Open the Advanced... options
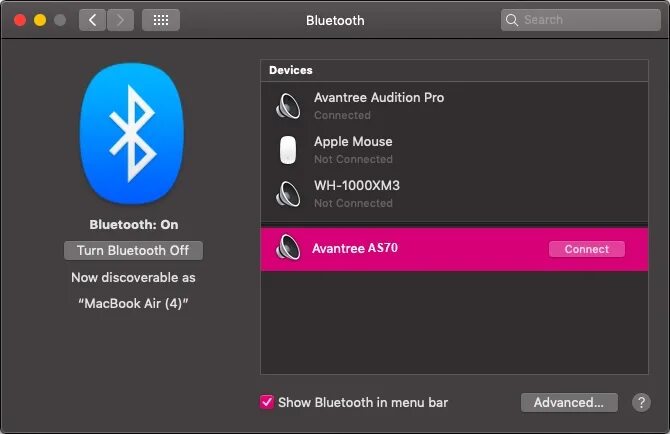 point(569,402)
